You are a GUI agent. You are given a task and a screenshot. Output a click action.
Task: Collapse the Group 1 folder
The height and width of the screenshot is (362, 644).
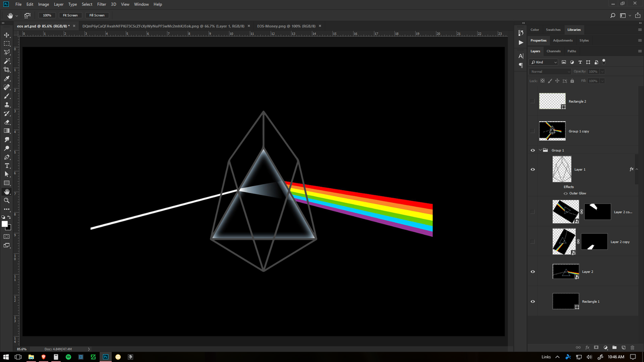click(539, 150)
